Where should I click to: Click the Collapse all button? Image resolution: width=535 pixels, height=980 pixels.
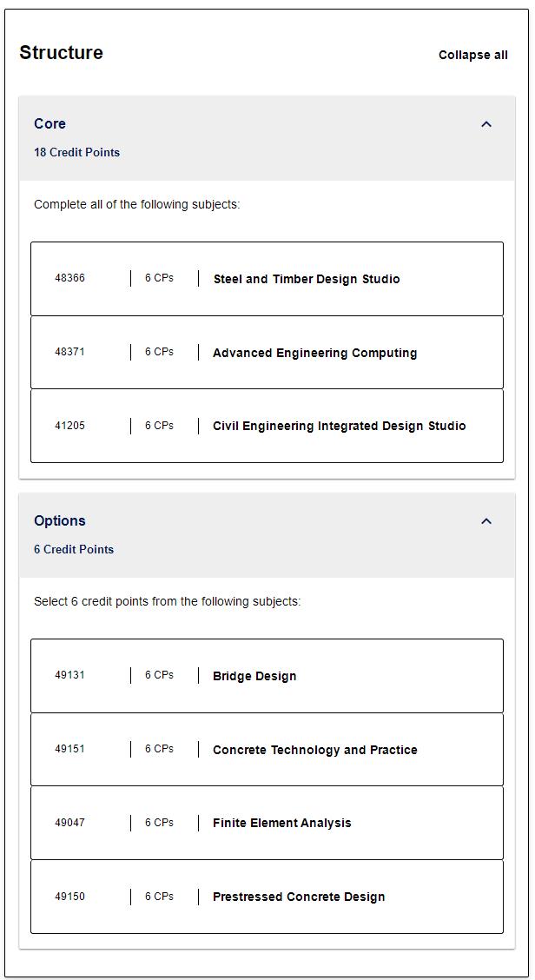[x=472, y=55]
